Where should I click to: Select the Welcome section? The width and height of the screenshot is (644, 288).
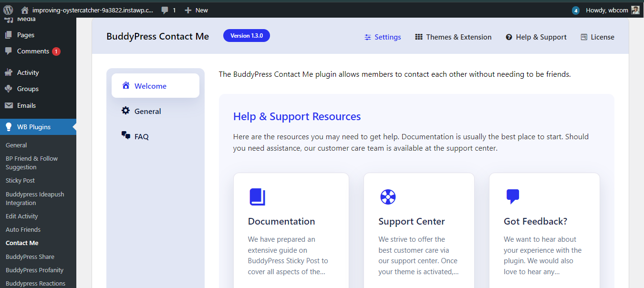(x=150, y=86)
